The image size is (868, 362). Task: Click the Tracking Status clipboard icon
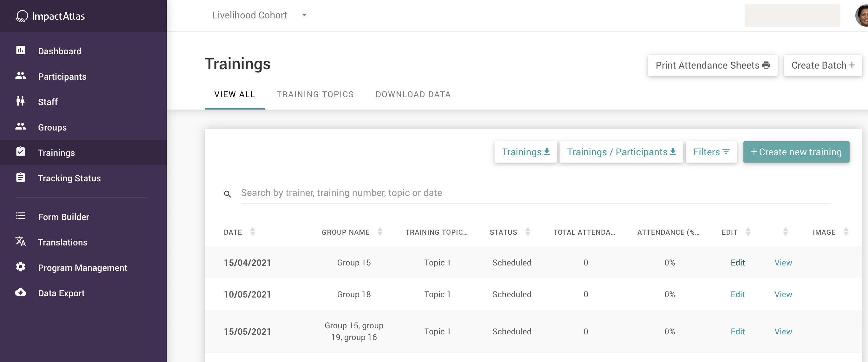[21, 178]
